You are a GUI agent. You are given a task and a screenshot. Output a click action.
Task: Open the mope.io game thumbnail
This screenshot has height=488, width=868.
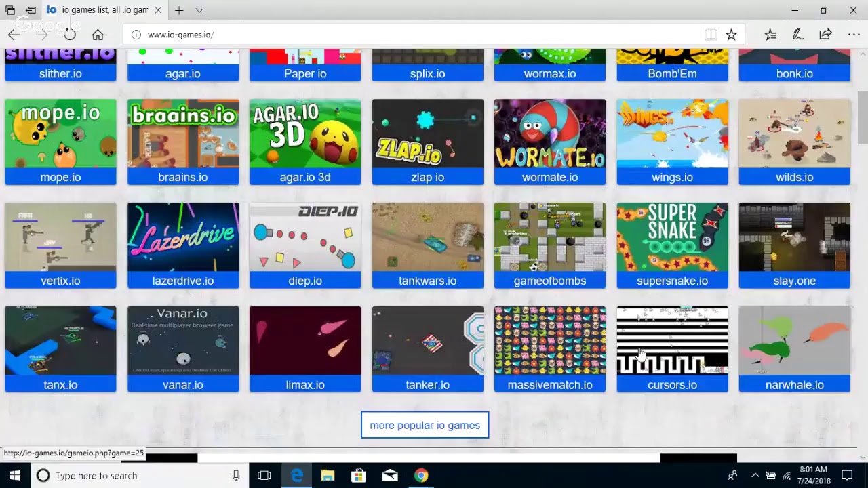[x=60, y=134]
